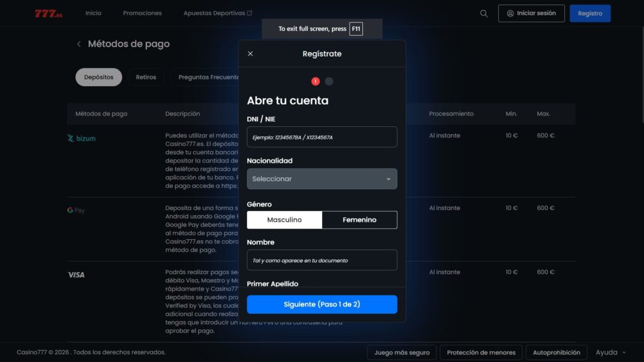Select the Masculino gender option

coord(285,220)
